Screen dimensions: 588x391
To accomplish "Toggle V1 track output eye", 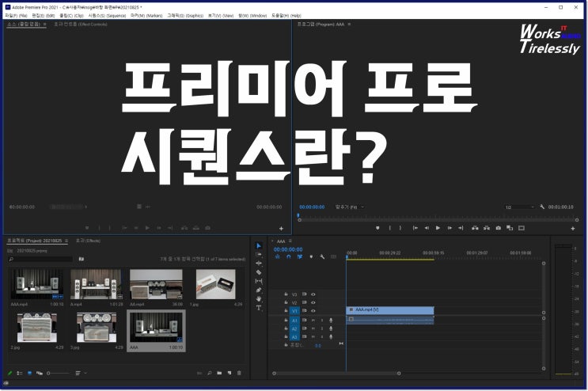I will click(313, 311).
